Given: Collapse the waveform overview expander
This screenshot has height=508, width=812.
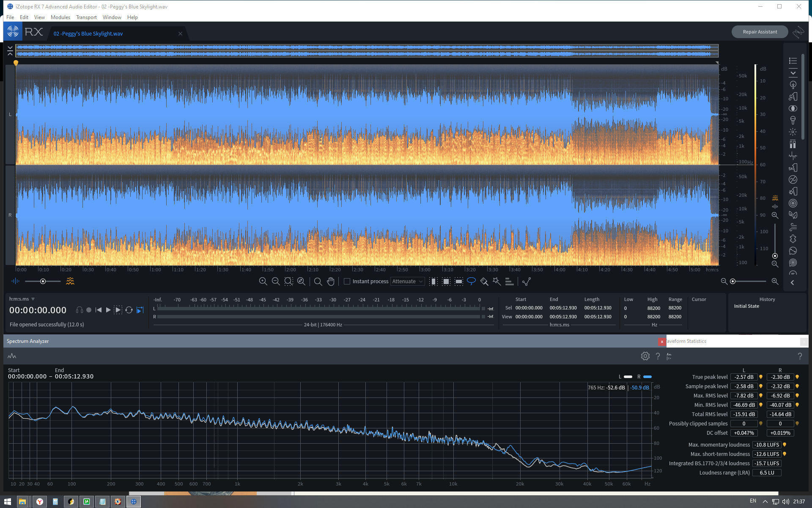Looking at the screenshot, I should point(10,51).
